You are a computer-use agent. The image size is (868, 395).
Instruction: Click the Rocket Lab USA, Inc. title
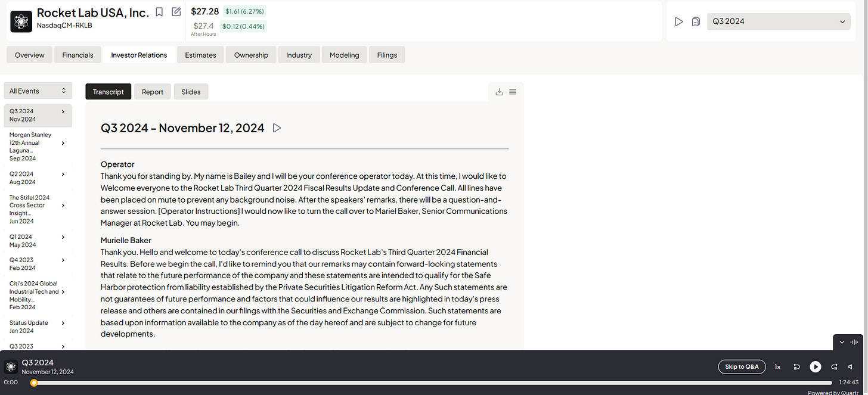[x=93, y=13]
